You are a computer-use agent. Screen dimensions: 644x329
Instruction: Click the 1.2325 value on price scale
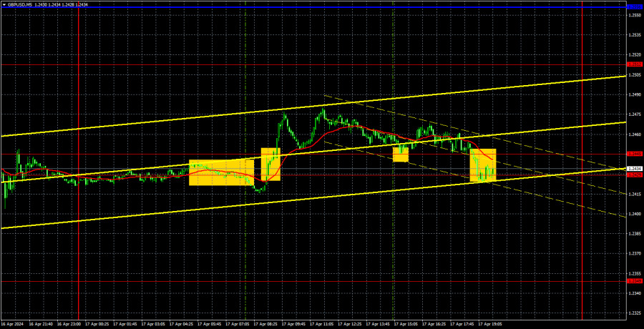[x=635, y=313]
